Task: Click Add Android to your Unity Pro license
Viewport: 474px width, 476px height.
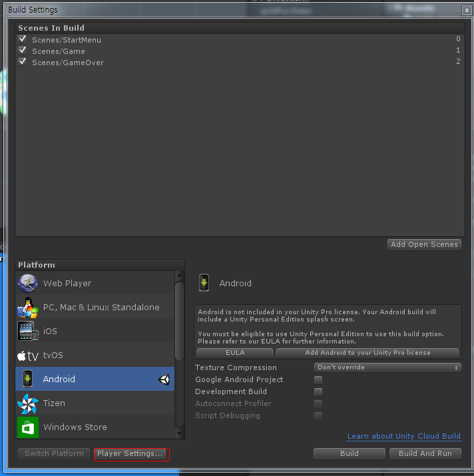Action: (367, 352)
